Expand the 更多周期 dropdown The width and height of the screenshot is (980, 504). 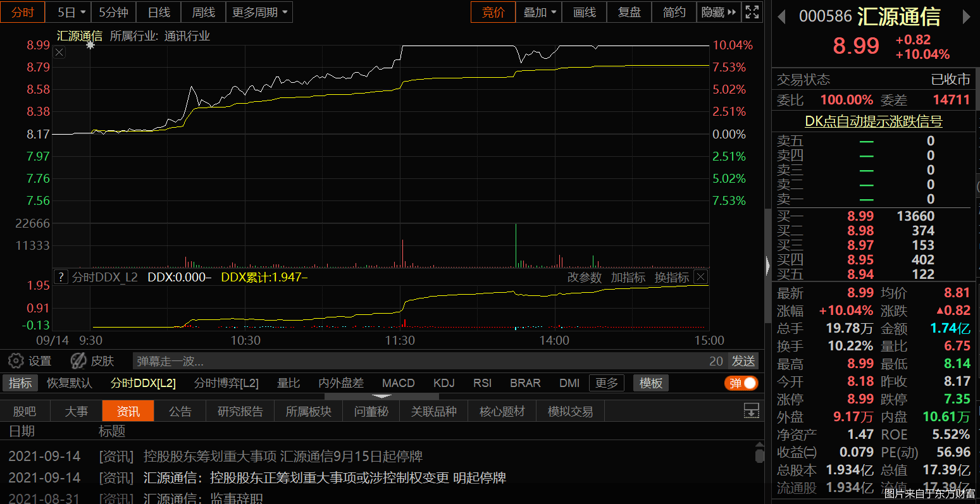tap(259, 12)
